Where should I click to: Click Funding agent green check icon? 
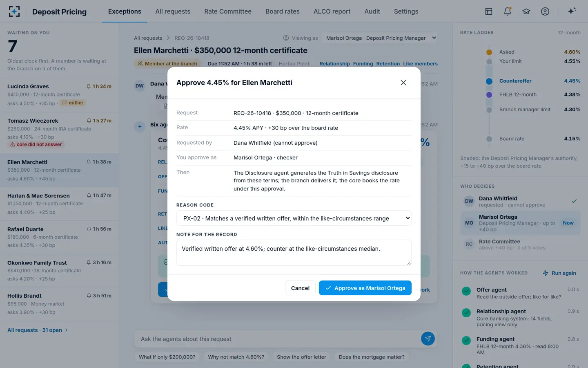(x=466, y=341)
